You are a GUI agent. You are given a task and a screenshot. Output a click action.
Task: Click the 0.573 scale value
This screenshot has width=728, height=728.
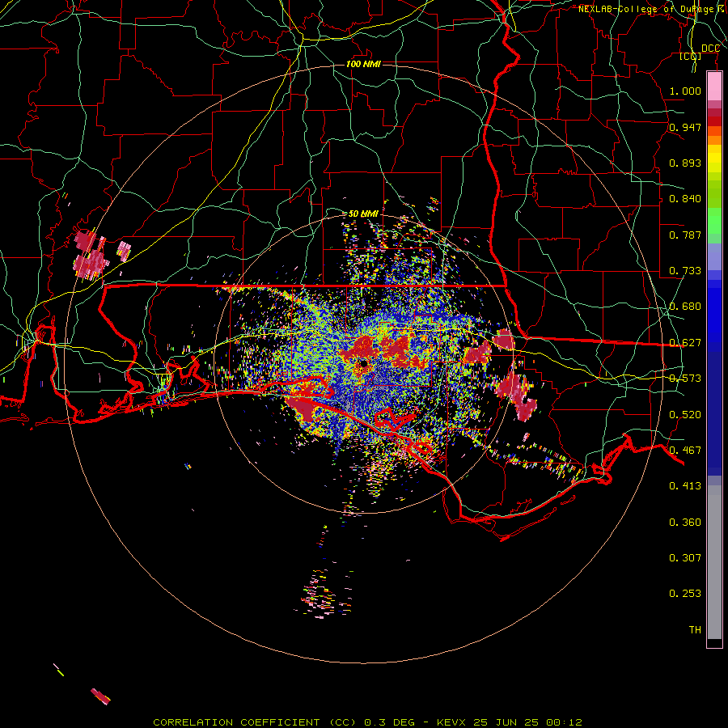point(685,379)
